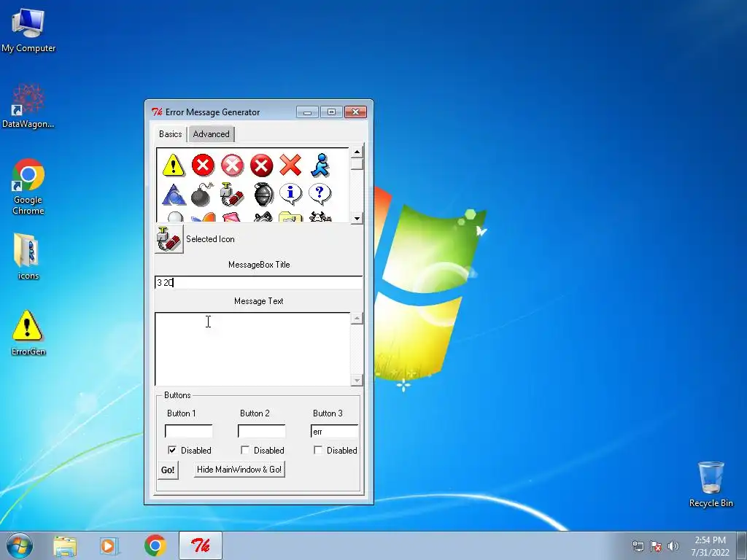
Task: Select the My Computer desktop icon
Action: [x=28, y=30]
